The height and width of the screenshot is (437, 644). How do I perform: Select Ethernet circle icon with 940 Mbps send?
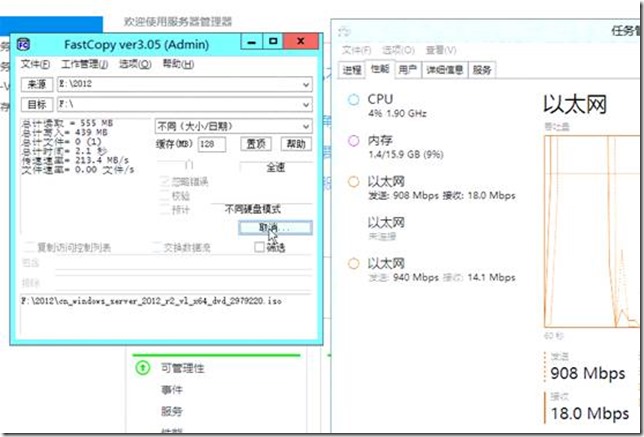point(353,263)
